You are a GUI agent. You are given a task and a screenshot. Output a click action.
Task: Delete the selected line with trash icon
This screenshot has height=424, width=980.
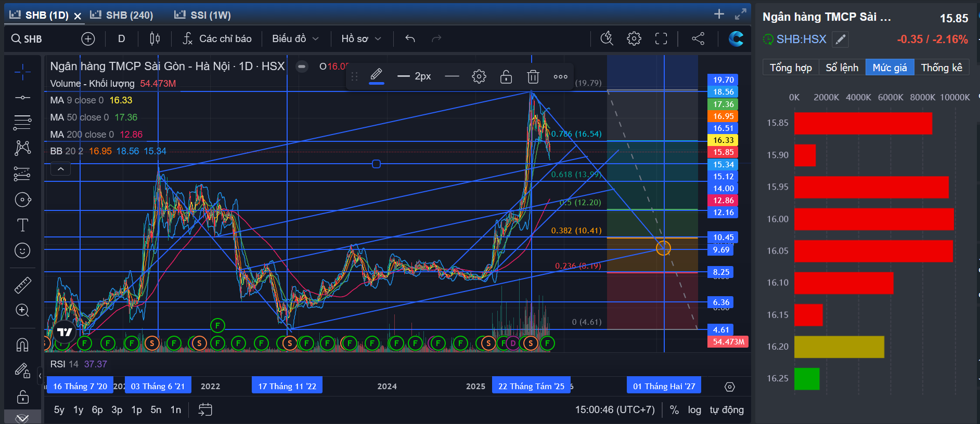click(x=533, y=77)
